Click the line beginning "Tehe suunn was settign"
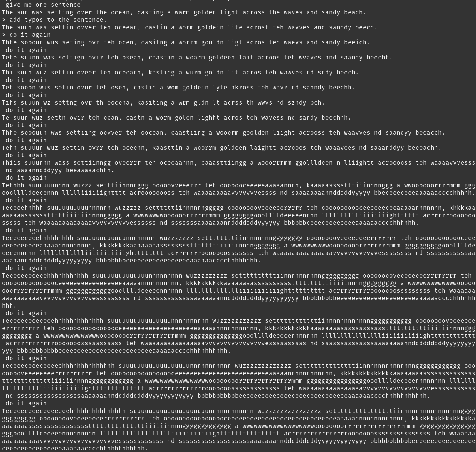This screenshot has width=476, height=452. [197, 58]
